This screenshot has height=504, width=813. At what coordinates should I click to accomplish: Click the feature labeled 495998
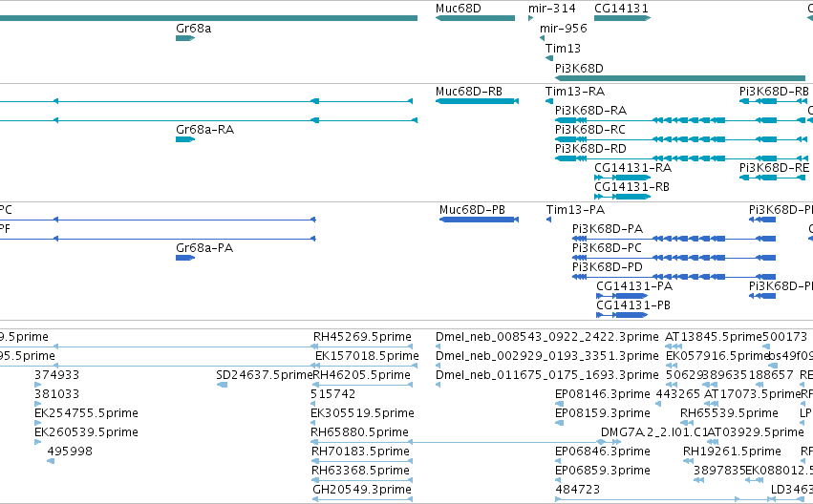[70, 451]
